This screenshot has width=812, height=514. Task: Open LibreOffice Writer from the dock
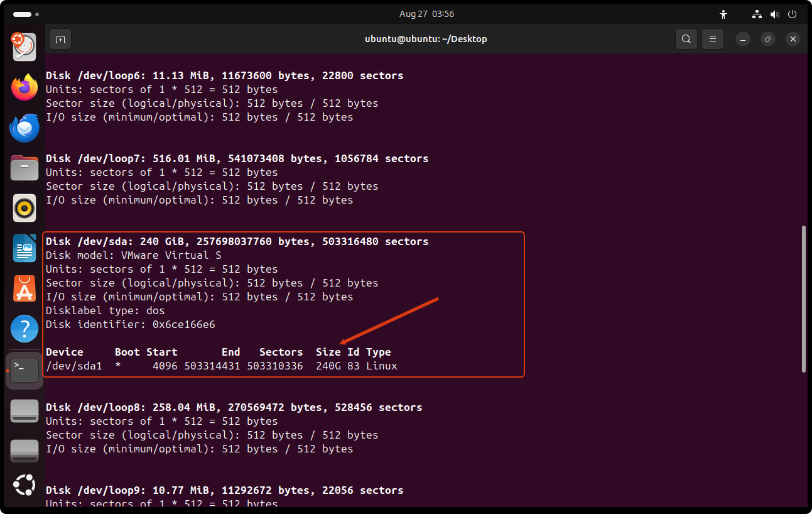pyautogui.click(x=24, y=248)
